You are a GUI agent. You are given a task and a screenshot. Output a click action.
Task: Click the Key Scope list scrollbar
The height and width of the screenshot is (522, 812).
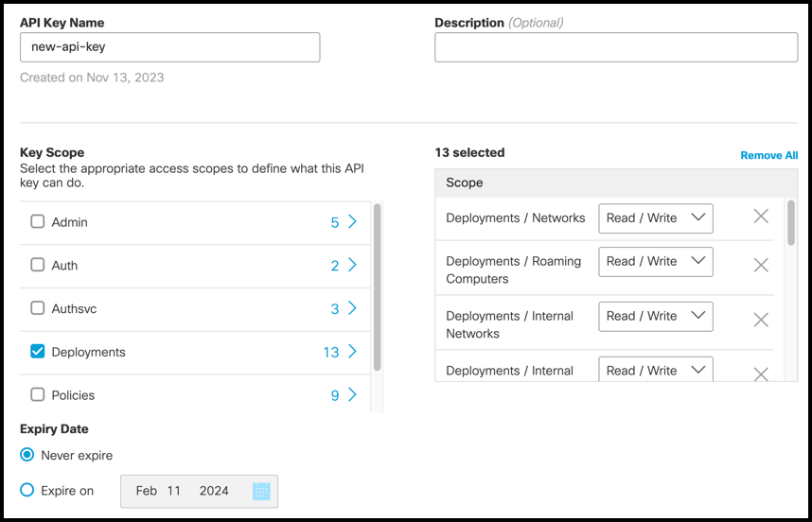[x=377, y=287]
